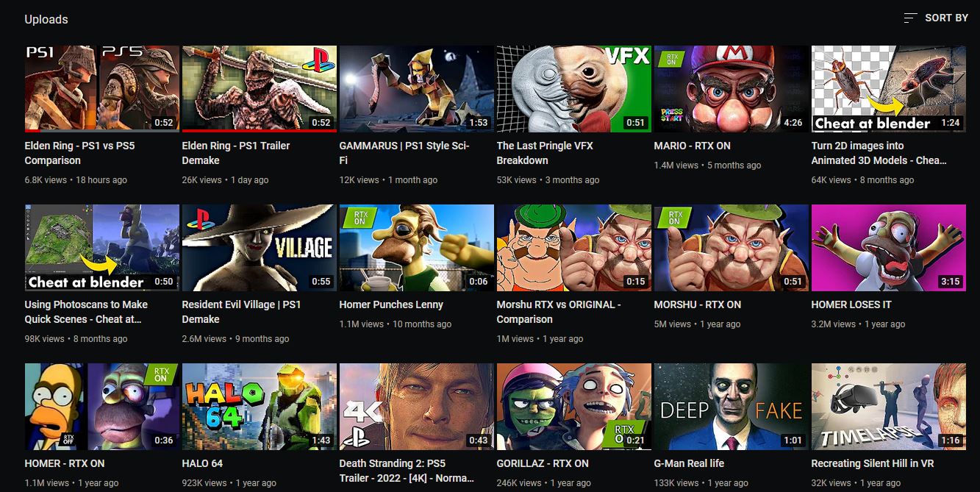The image size is (980, 492).
Task: Play the MARIO - RTX ON video thumbnail
Action: click(731, 88)
